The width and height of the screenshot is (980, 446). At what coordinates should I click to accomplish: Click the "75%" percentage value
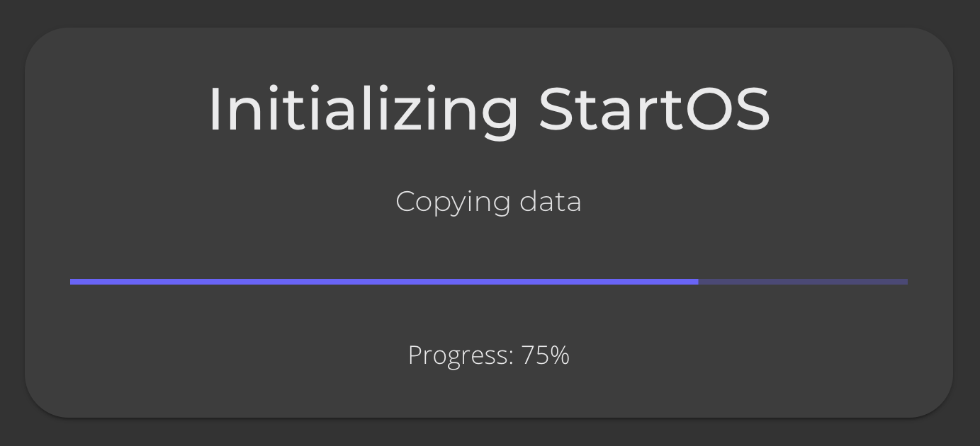click(x=545, y=355)
